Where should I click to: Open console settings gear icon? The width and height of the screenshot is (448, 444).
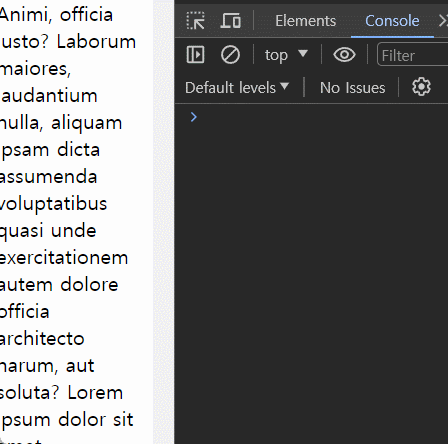click(x=421, y=87)
